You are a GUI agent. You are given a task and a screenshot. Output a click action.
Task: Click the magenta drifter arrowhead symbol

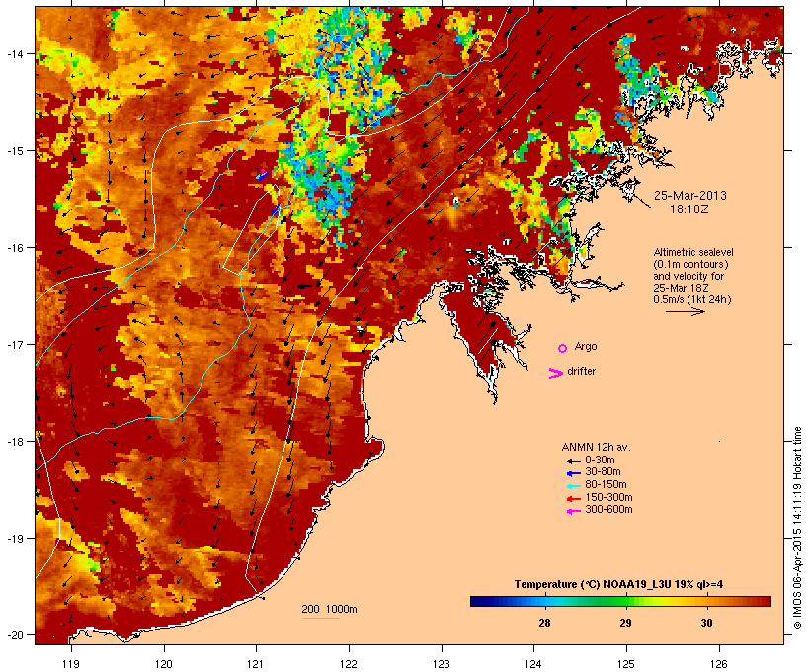tap(555, 374)
